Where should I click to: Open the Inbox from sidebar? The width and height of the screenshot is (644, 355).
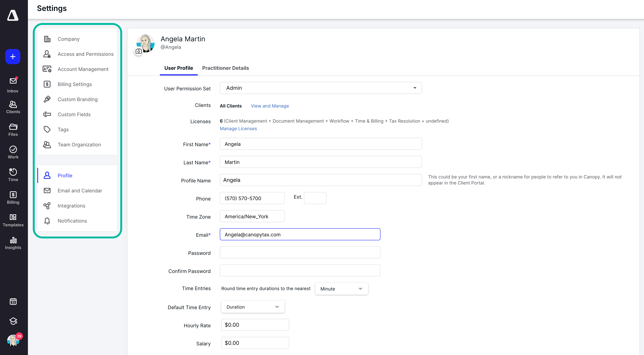pos(13,85)
